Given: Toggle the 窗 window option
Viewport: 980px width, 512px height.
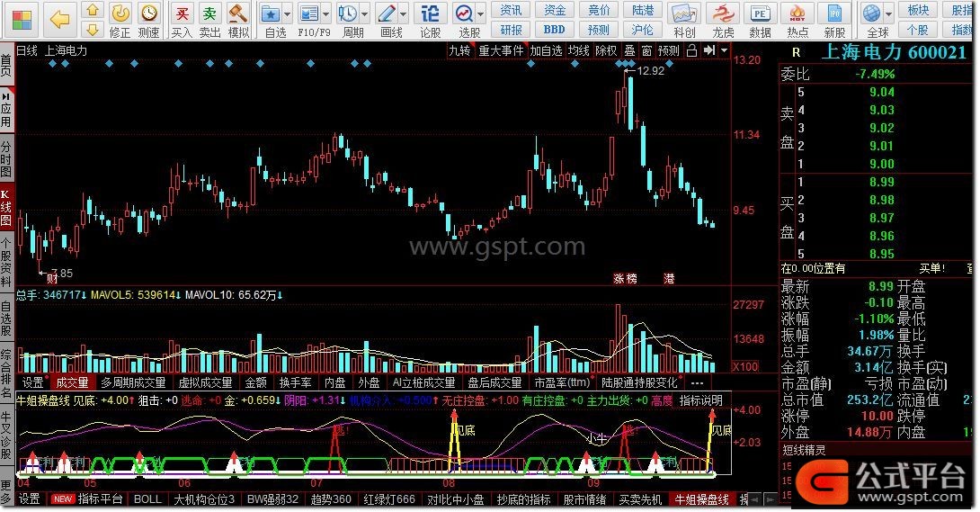Looking at the screenshot, I should click(646, 50).
